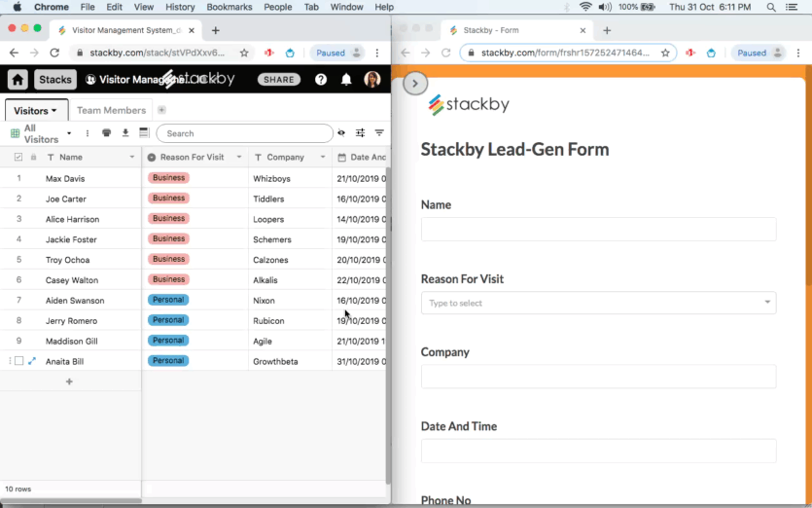Click Anaita Bill Personal tag
This screenshot has height=508, width=812.
168,361
